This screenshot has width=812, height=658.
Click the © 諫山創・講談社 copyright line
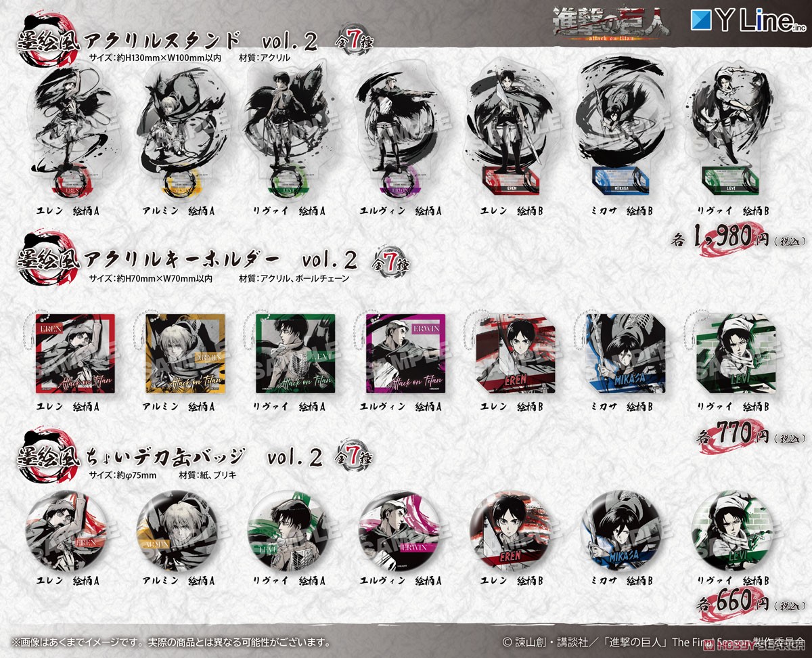tap(654, 641)
